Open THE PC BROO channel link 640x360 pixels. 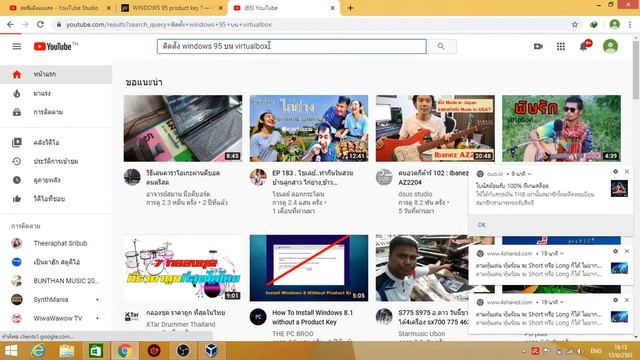[293, 334]
